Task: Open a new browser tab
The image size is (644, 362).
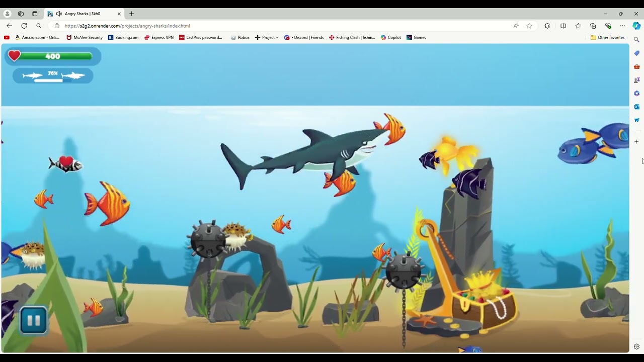Action: click(x=131, y=14)
